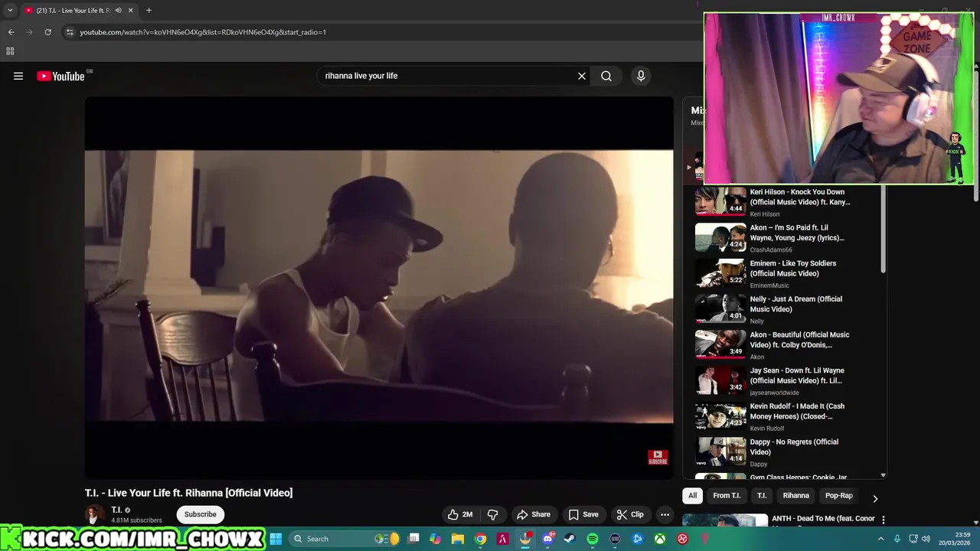Viewport: 980px width, 551px height.
Task: Share the T.I. video
Action: [534, 514]
